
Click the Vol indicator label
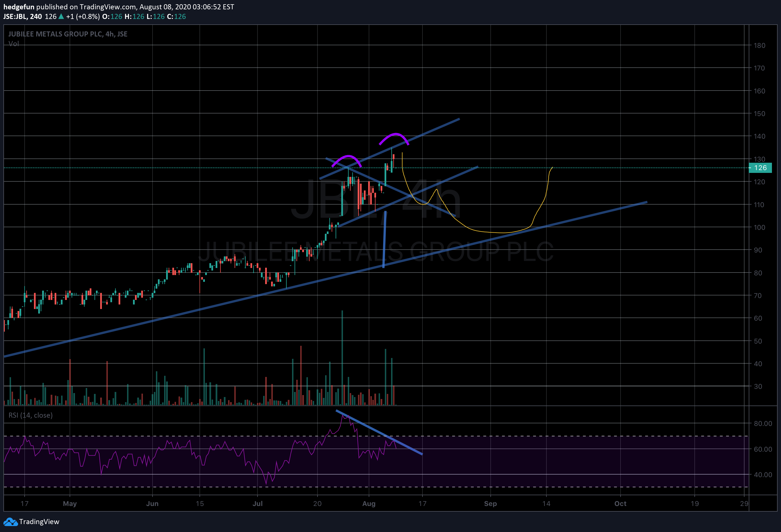tap(14, 44)
